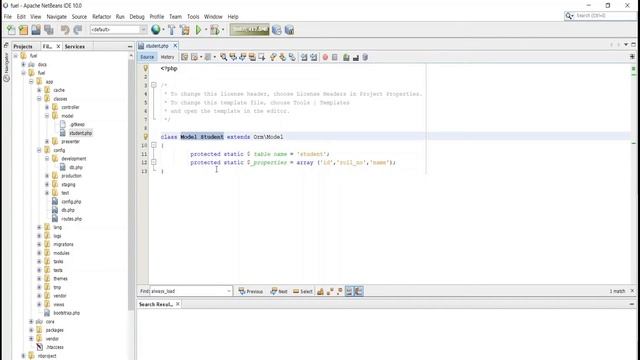Run the project with green arrow
Image resolution: width=640 pixels, height=360 pixels.
199,30
